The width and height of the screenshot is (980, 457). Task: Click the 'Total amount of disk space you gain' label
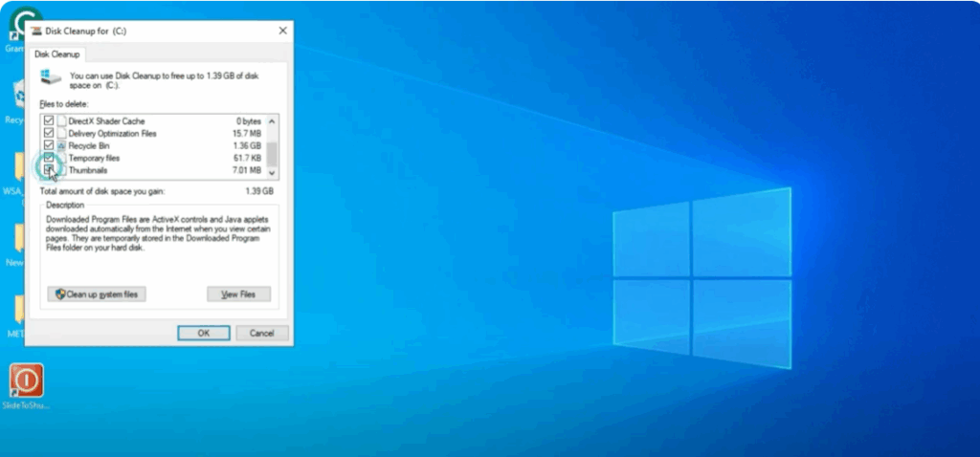102,191
